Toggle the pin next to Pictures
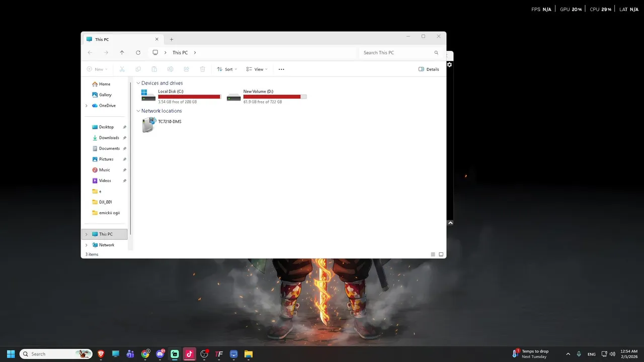The width and height of the screenshot is (644, 362). pyautogui.click(x=124, y=159)
